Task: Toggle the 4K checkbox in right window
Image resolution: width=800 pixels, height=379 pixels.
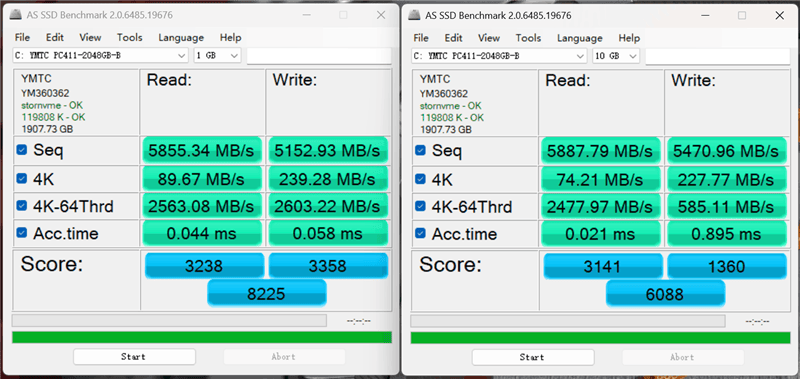Action: [x=420, y=179]
